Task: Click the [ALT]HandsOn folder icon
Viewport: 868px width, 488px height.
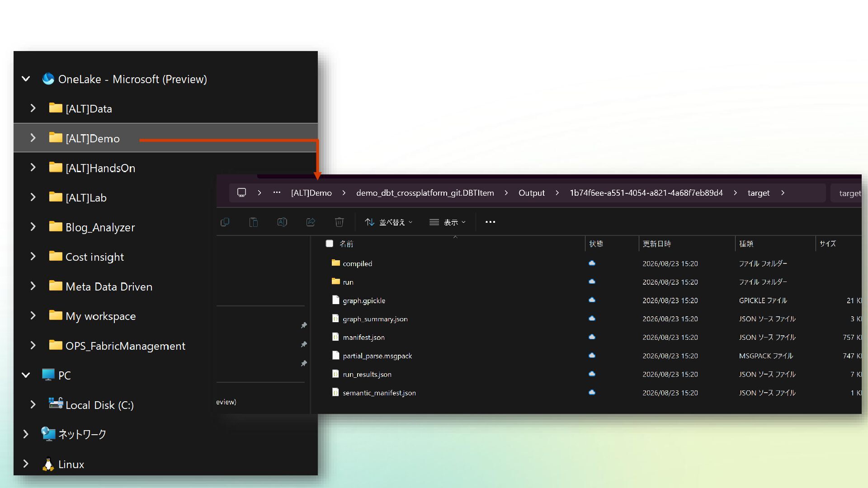Action: tap(56, 167)
